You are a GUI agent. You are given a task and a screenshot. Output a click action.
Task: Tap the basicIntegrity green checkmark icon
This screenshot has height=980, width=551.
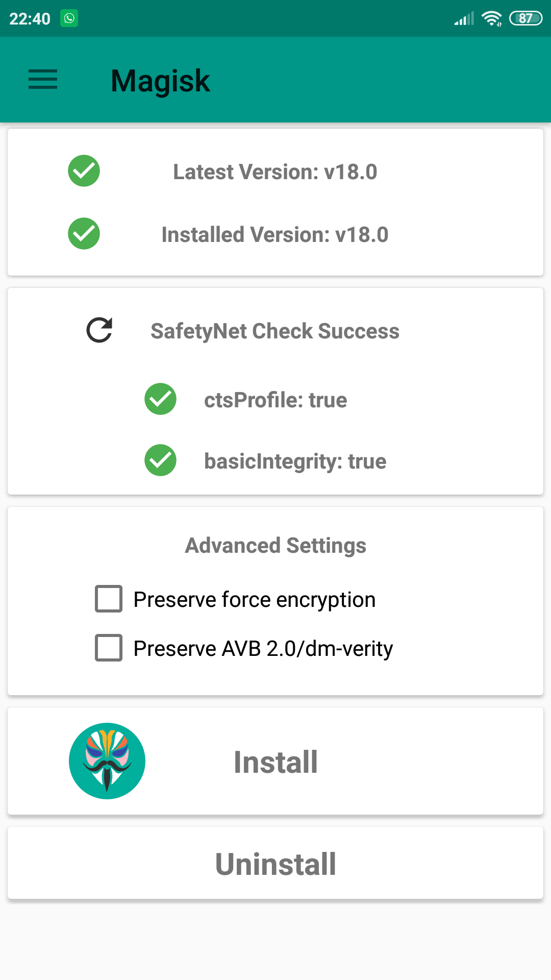click(160, 460)
